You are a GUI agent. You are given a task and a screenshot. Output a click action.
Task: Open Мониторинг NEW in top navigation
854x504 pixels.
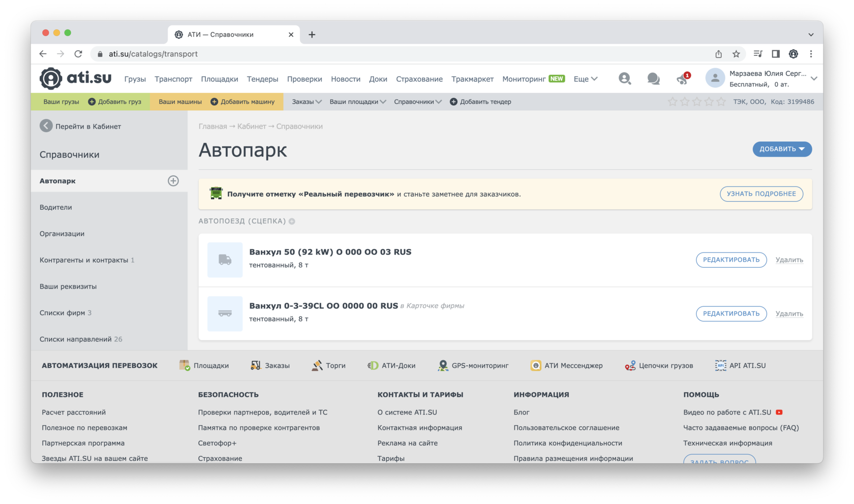click(x=533, y=79)
